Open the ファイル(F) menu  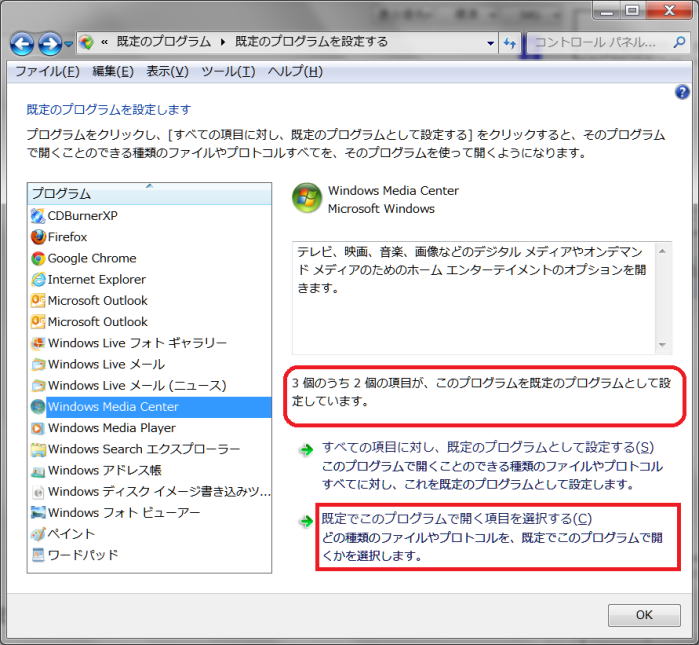[48, 71]
